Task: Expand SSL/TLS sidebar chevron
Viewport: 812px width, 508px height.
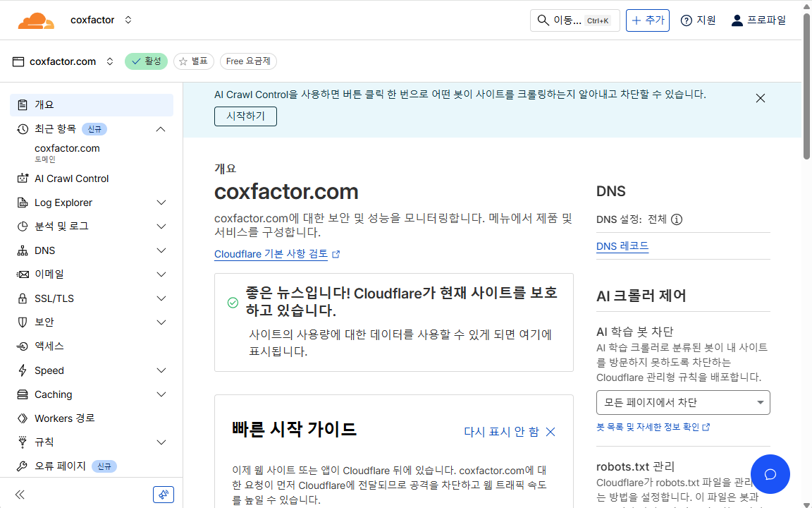Action: [x=161, y=298]
